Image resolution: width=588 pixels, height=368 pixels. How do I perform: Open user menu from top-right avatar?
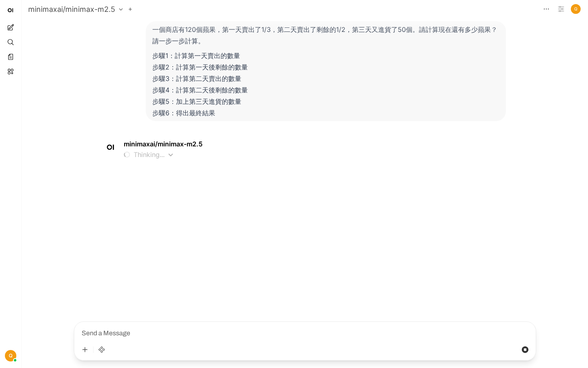coord(576,9)
